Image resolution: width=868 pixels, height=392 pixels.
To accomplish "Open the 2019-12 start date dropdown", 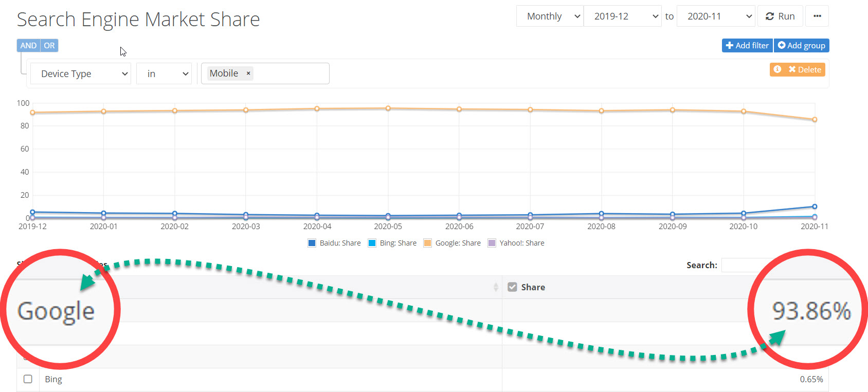I will (x=622, y=16).
